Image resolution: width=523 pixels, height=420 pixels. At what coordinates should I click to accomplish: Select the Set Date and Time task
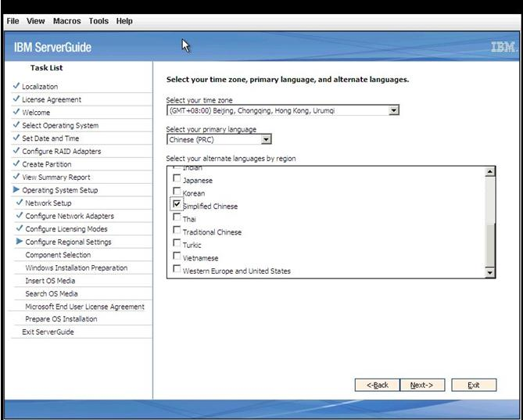click(51, 138)
